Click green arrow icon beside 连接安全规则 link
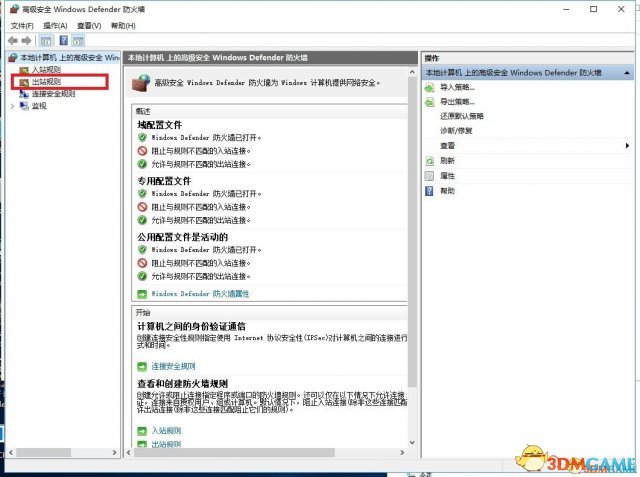The height and width of the screenshot is (477, 640). (x=142, y=366)
